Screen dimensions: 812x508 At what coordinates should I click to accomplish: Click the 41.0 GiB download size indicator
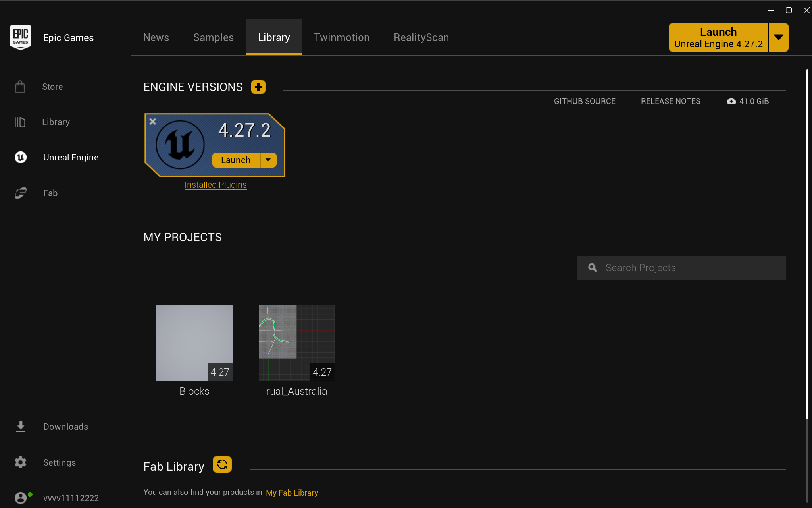click(748, 101)
